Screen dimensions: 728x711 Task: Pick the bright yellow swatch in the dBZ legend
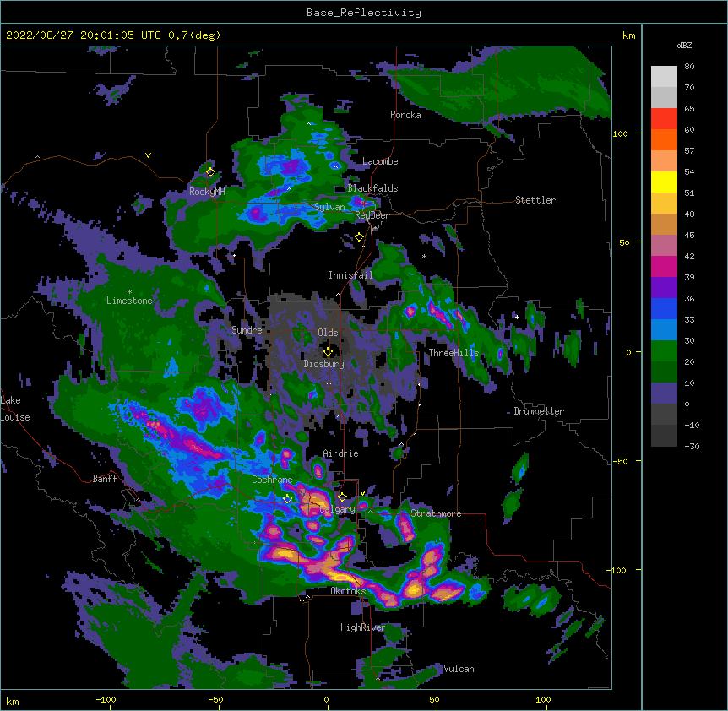pos(664,182)
